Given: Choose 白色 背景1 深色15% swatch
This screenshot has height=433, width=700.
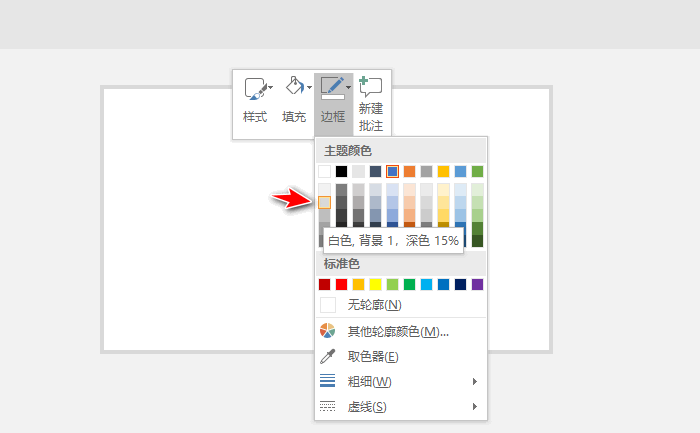Looking at the screenshot, I should pyautogui.click(x=325, y=203).
